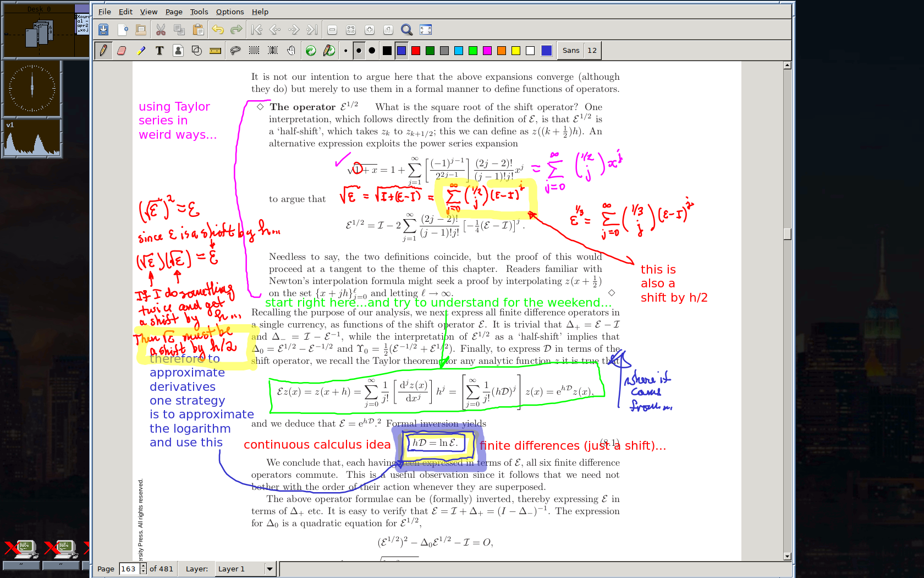924x578 pixels.
Task: Open the magnifier Set Zoom button
Action: pyautogui.click(x=406, y=30)
